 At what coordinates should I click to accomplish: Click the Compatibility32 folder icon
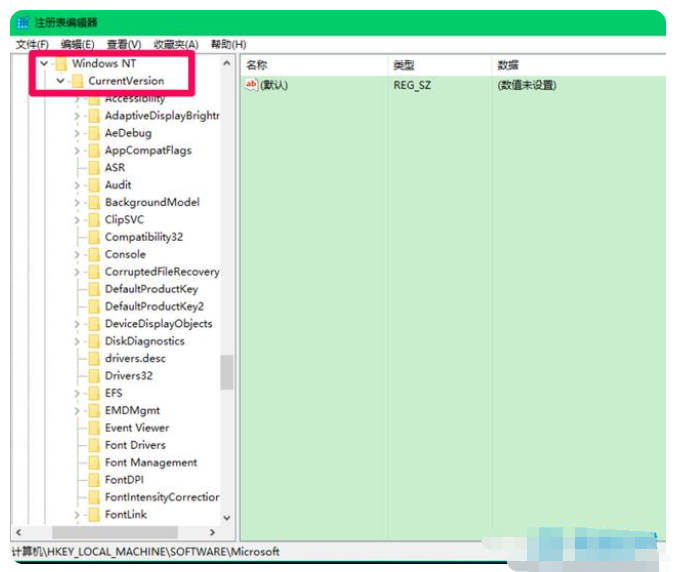(x=94, y=237)
